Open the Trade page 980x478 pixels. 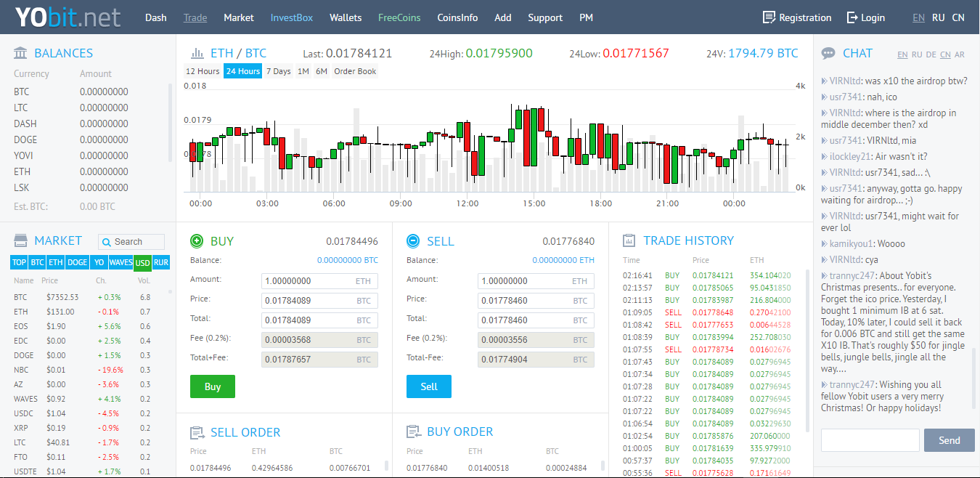195,17
